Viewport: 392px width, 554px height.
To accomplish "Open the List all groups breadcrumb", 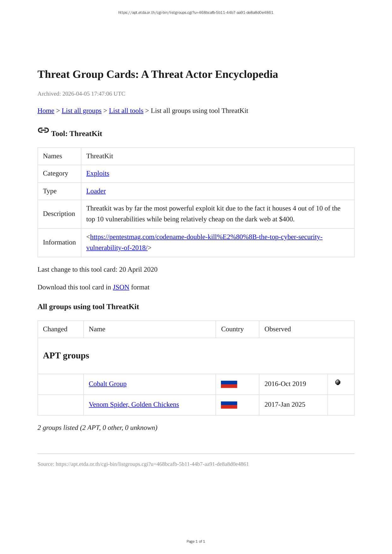I will pos(81,111).
